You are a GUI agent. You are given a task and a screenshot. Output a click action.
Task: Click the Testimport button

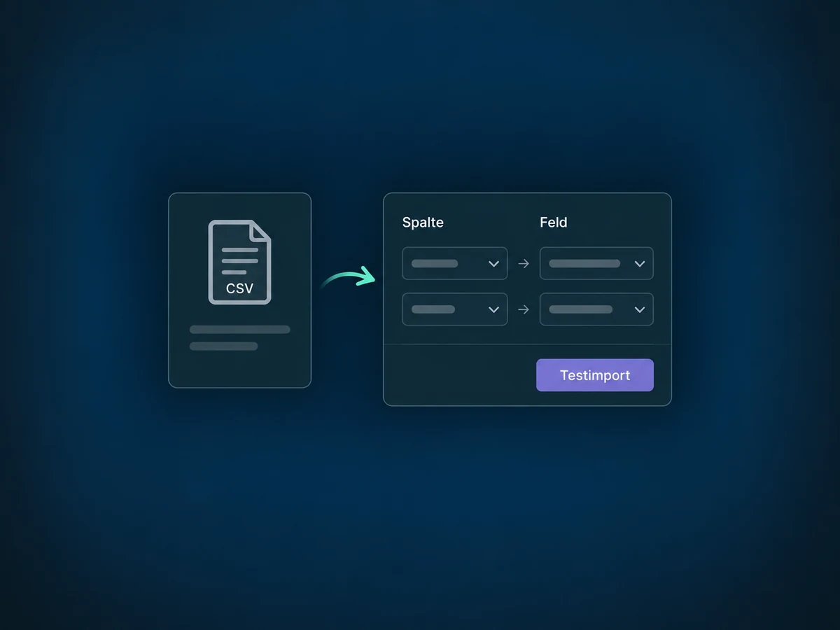595,375
